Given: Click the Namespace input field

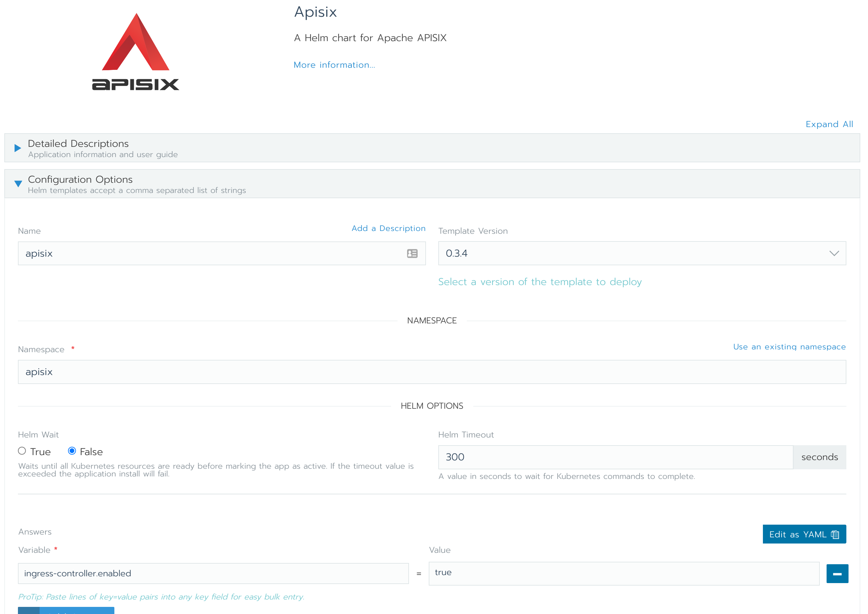Looking at the screenshot, I should [x=432, y=372].
